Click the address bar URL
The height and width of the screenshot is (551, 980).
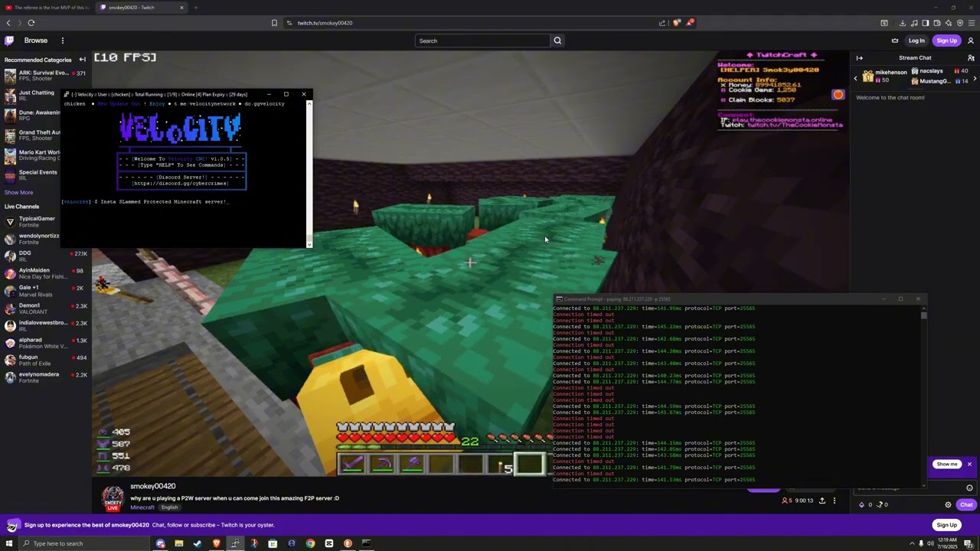pyautogui.click(x=325, y=23)
